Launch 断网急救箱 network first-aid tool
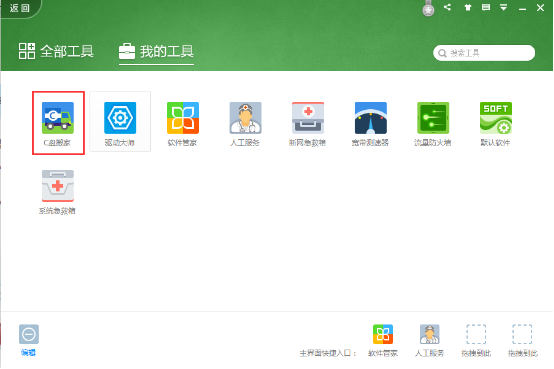The image size is (554, 369). tap(308, 123)
